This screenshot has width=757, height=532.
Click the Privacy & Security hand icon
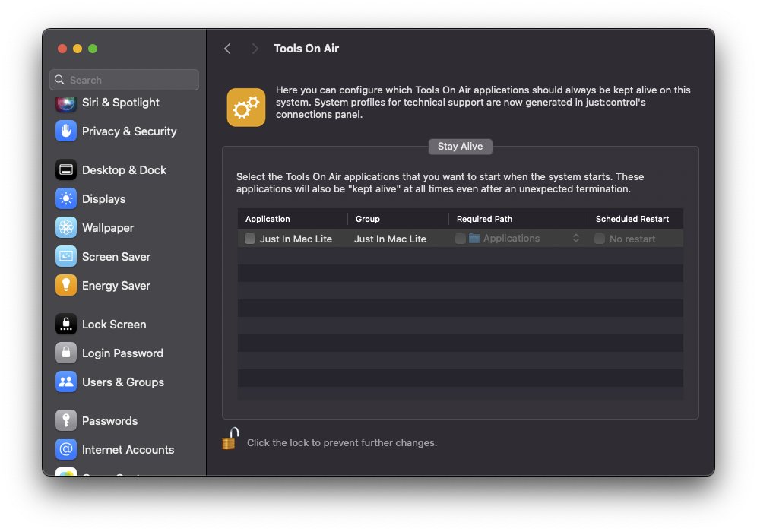click(x=66, y=131)
